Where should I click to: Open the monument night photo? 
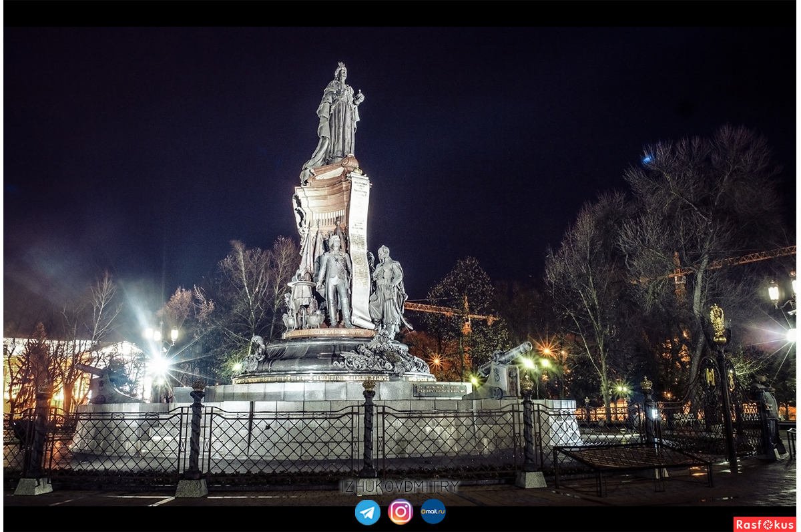pyautogui.click(x=400, y=266)
